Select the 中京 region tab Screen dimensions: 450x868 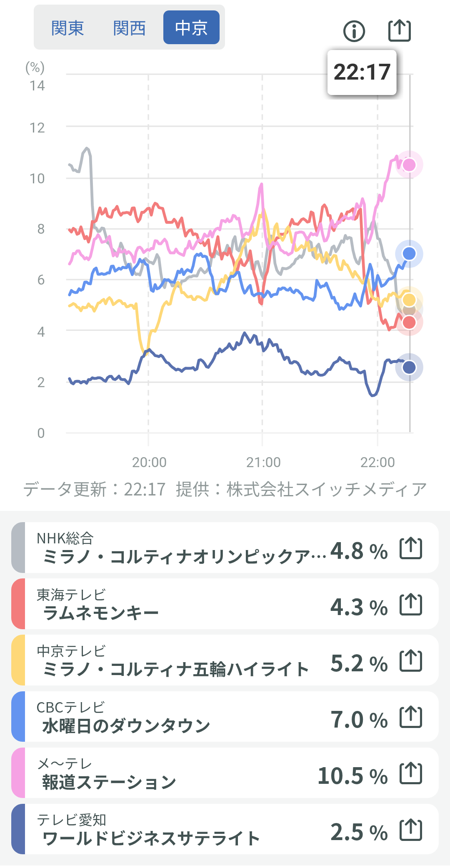tap(191, 28)
